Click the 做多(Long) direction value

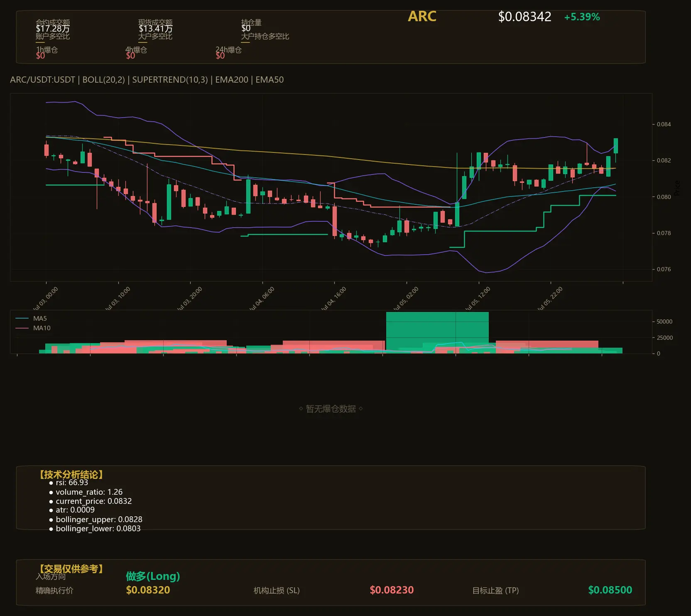pyautogui.click(x=153, y=576)
